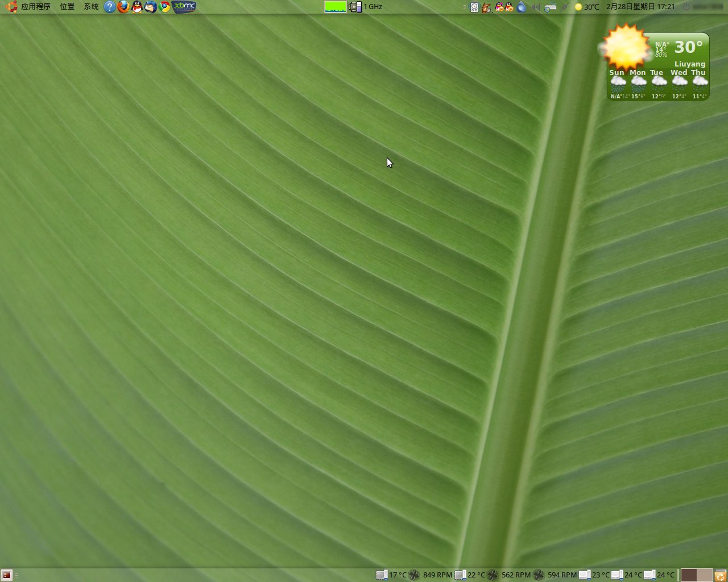
Task: Click the blue water droplet tray icon
Action: pyautogui.click(x=522, y=7)
